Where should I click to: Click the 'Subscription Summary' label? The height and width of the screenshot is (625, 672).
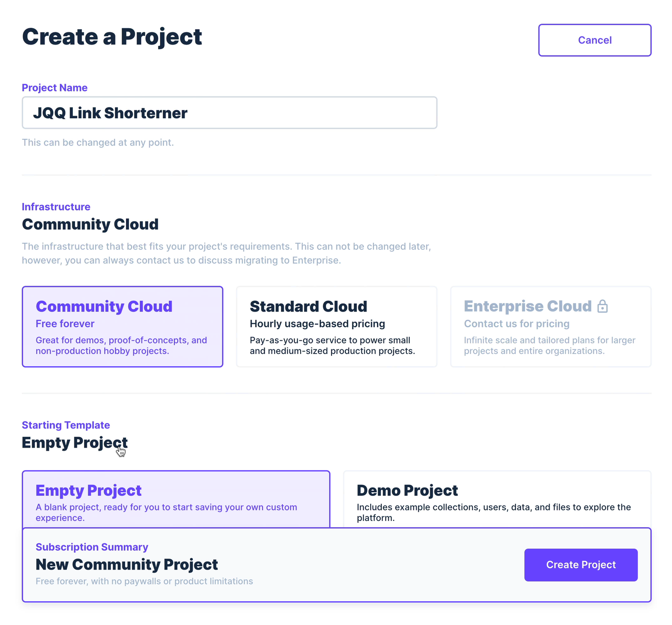coord(92,547)
